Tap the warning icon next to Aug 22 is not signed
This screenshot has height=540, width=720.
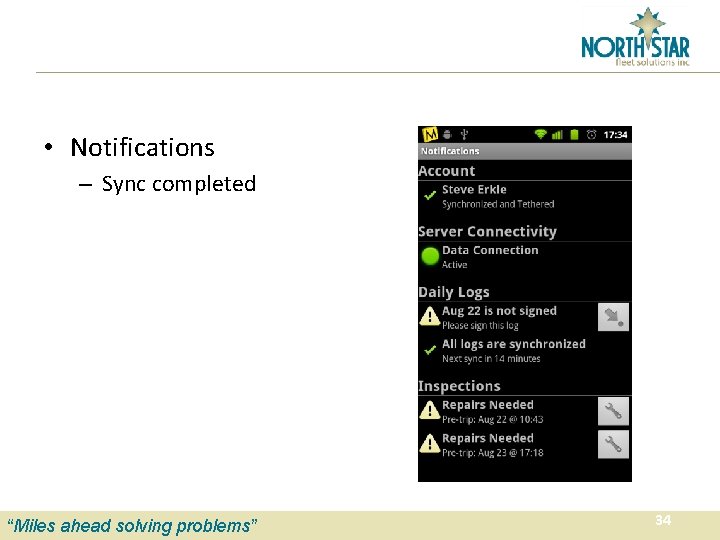[x=430, y=316]
